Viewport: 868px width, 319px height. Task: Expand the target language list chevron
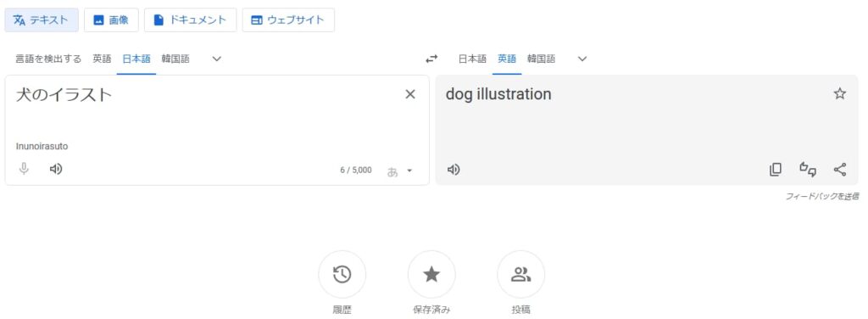coord(581,59)
